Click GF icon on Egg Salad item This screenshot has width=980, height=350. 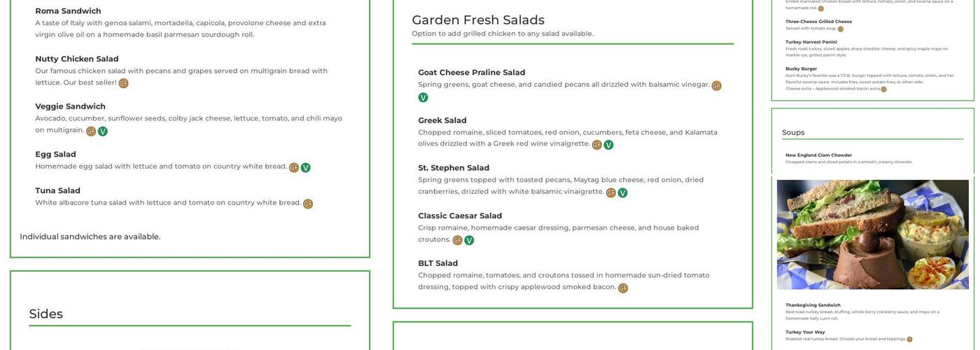[x=294, y=167]
